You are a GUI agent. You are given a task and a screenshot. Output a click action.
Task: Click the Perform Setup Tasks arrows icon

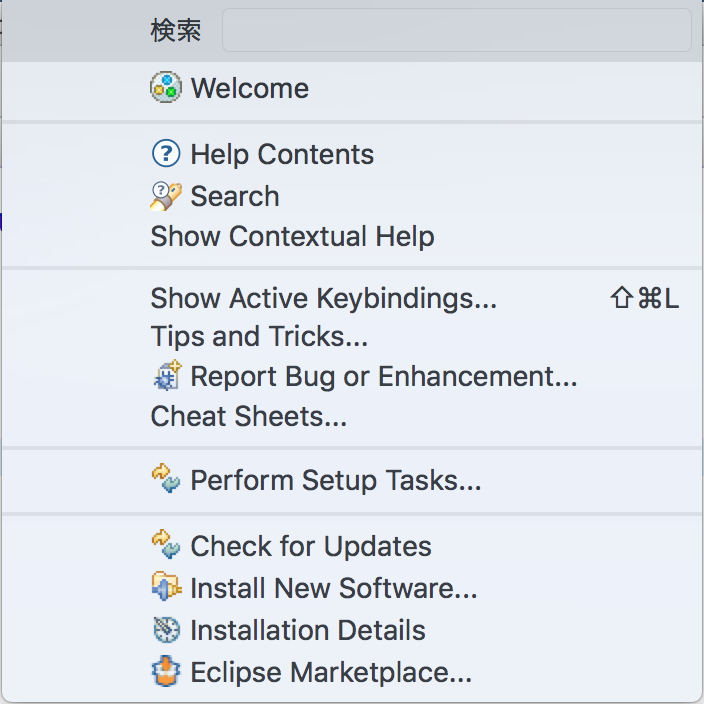pos(165,480)
